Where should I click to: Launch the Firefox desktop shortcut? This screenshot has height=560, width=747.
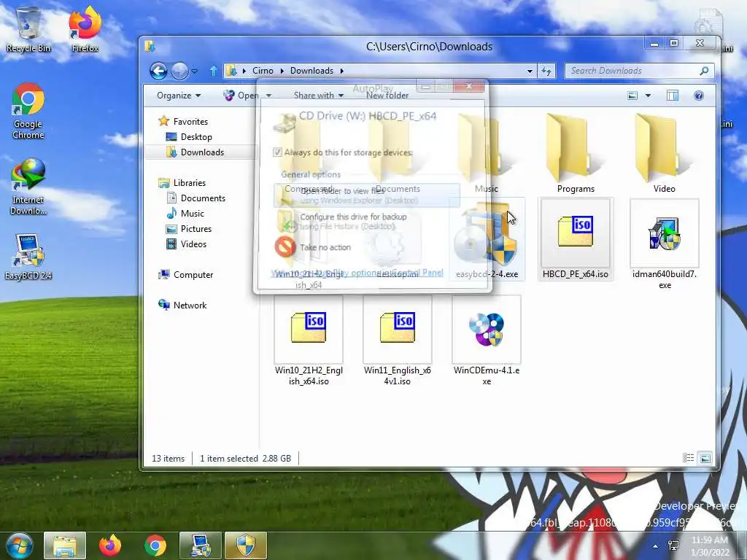point(85,29)
